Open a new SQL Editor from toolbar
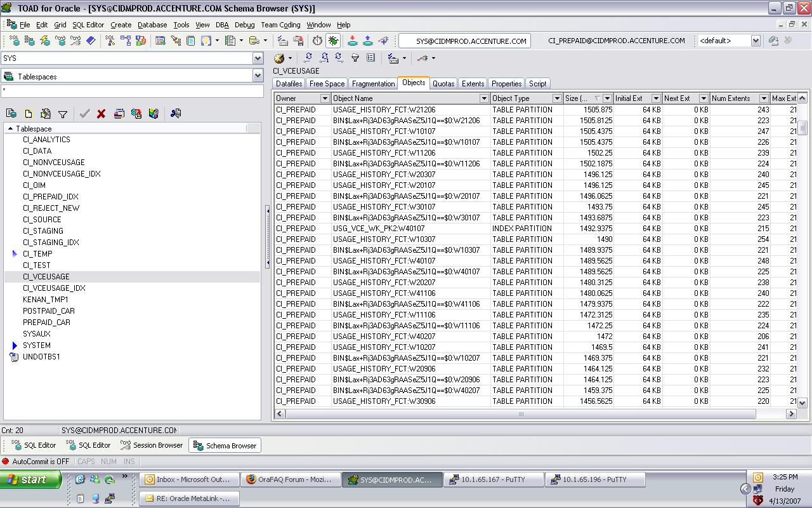812x508 pixels. tap(15, 41)
